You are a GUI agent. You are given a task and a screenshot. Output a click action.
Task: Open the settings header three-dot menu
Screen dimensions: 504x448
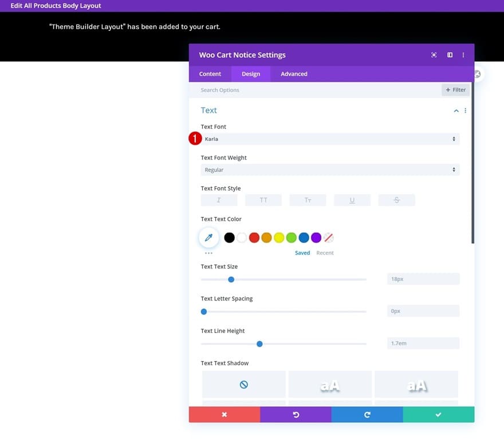[x=463, y=55]
